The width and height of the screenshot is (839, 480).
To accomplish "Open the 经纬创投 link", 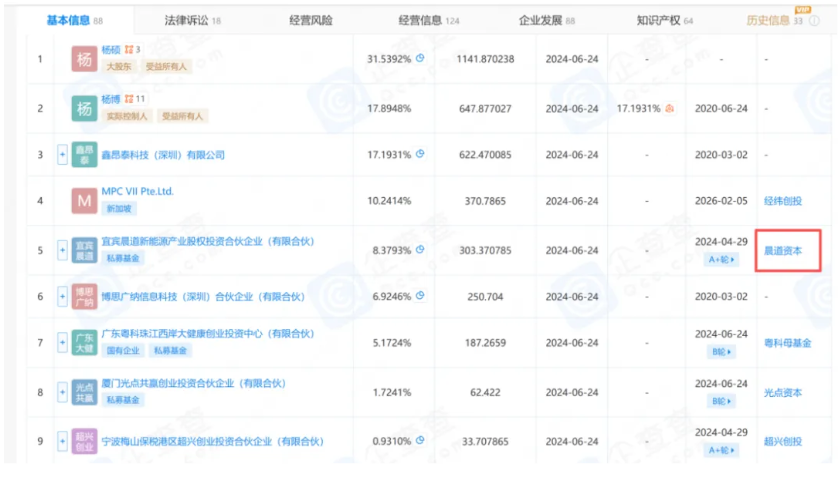I will [x=783, y=201].
